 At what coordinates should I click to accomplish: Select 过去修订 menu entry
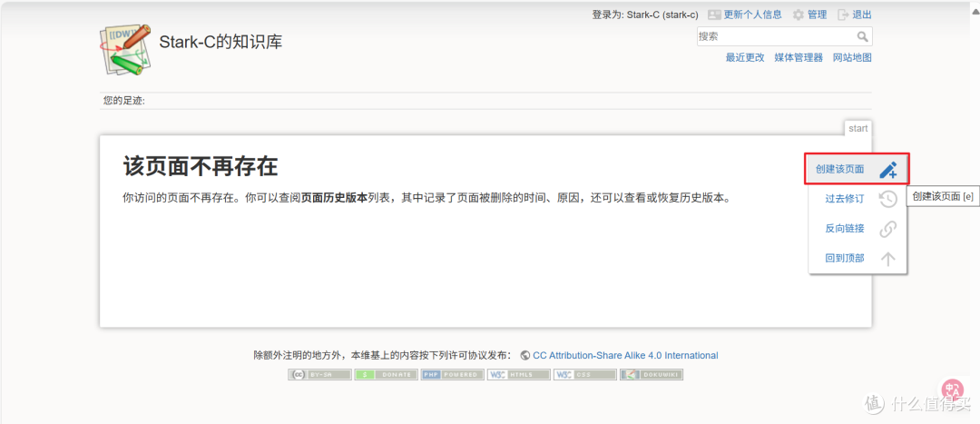[857, 199]
